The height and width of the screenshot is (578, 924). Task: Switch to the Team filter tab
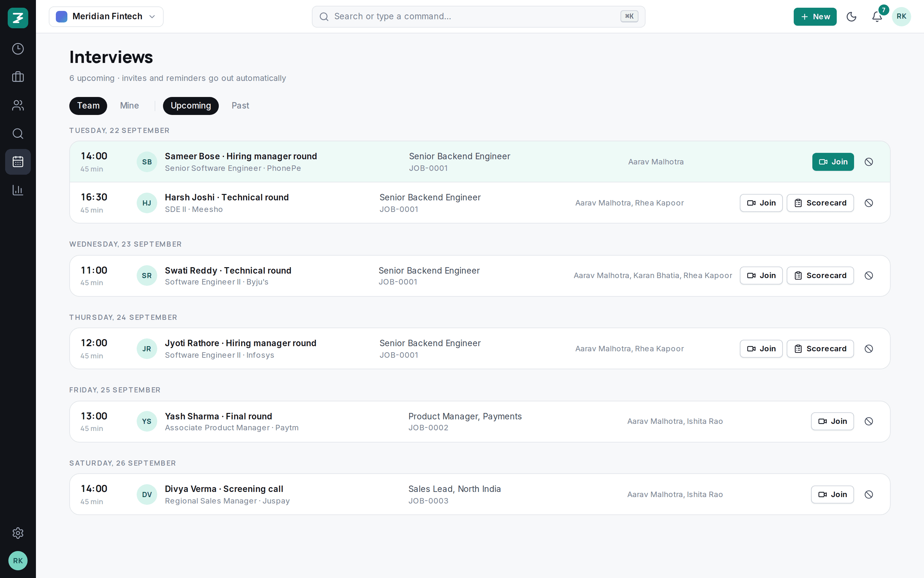(88, 106)
